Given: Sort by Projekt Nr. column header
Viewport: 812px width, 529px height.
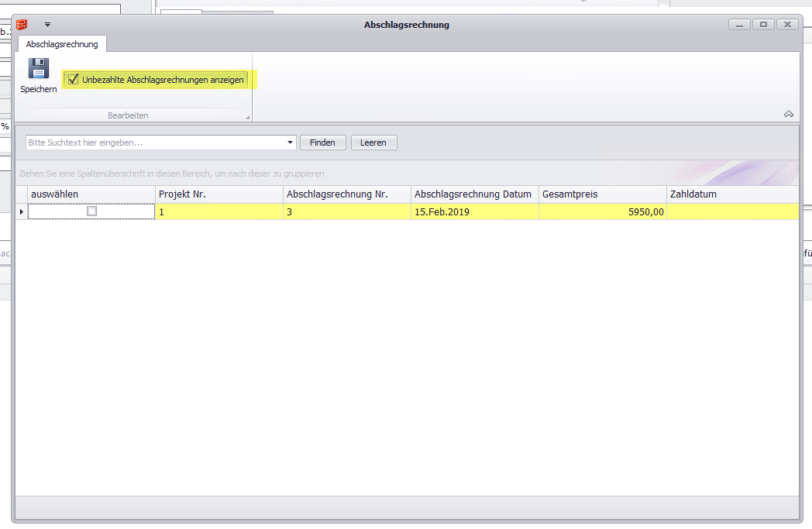Looking at the screenshot, I should (218, 194).
